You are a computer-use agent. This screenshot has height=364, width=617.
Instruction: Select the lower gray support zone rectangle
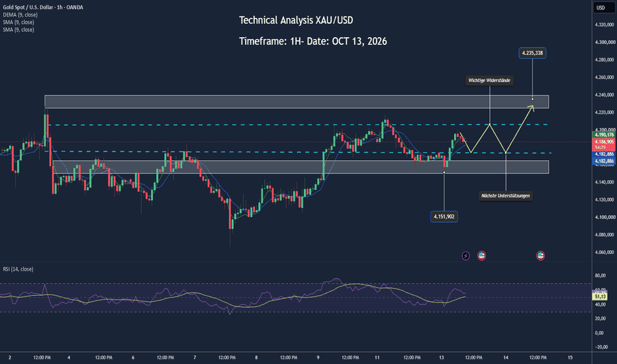[301, 167]
